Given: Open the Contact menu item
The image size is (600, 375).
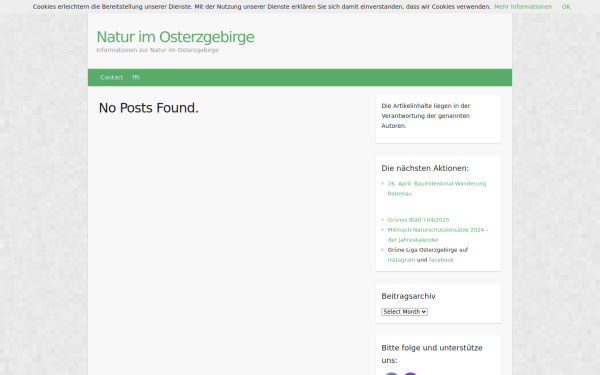Looking at the screenshot, I should pyautogui.click(x=111, y=77).
